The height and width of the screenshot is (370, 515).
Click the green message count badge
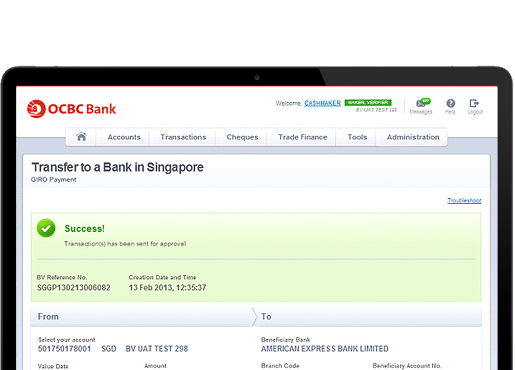(x=426, y=100)
